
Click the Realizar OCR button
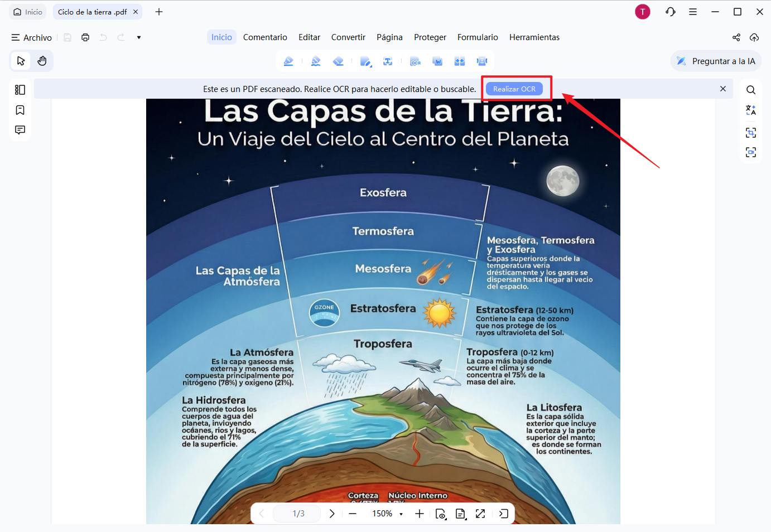pyautogui.click(x=514, y=88)
